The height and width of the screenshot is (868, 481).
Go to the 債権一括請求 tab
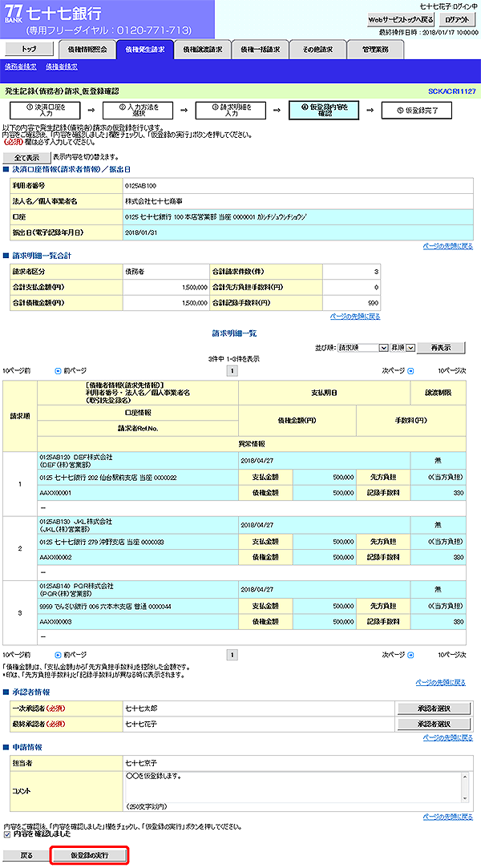tap(261, 49)
